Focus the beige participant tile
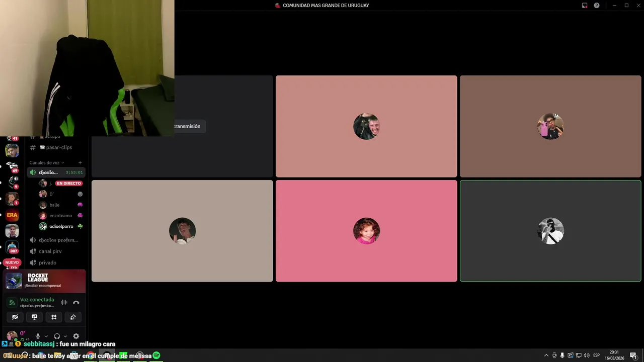 (182, 231)
